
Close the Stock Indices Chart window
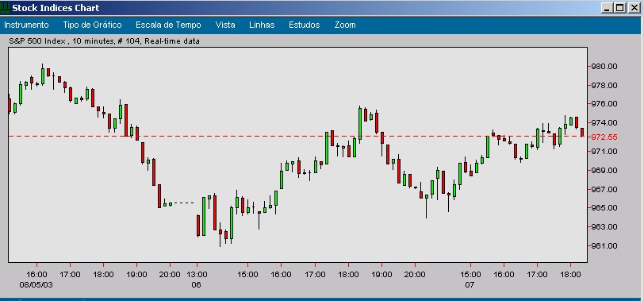[634, 8]
